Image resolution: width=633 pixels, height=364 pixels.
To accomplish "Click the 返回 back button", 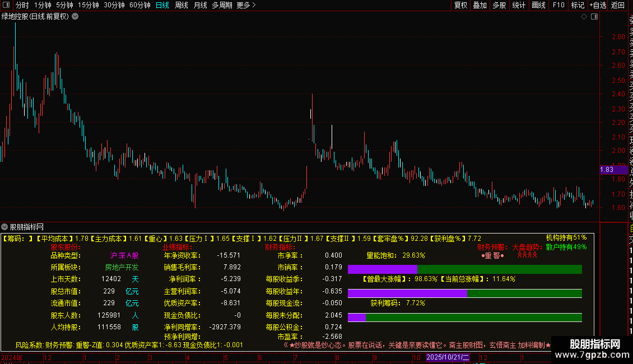I will (x=618, y=5).
